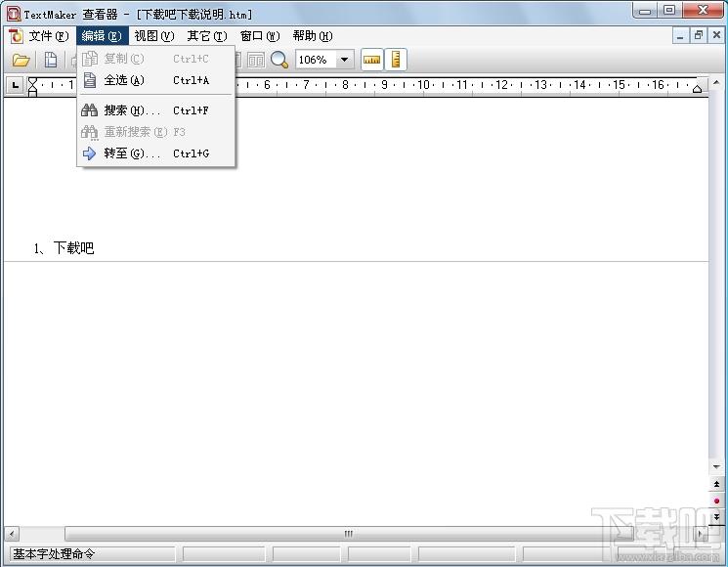Screen dimensions: 728x567
Task: Toggle the vertical ruler button
Action: [396, 60]
